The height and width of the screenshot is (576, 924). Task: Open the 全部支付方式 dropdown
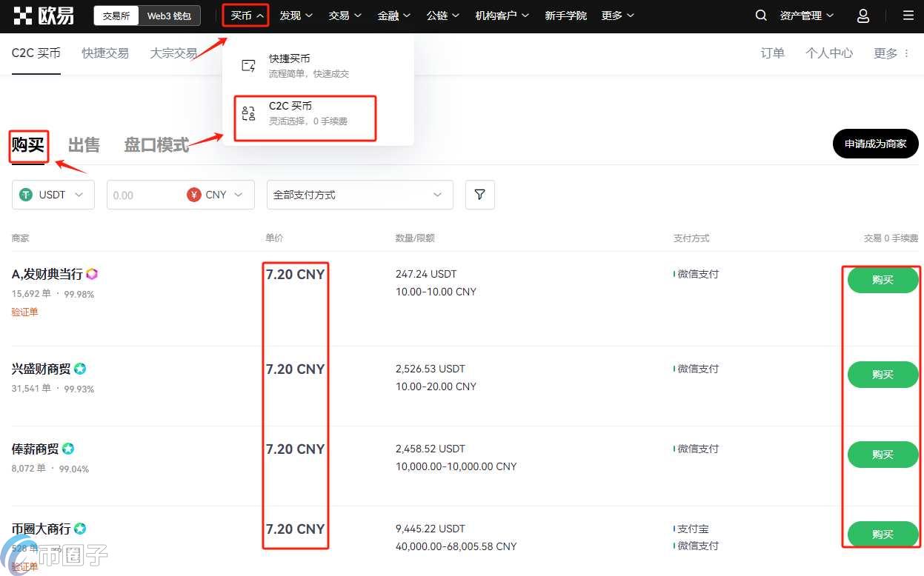[x=359, y=194]
